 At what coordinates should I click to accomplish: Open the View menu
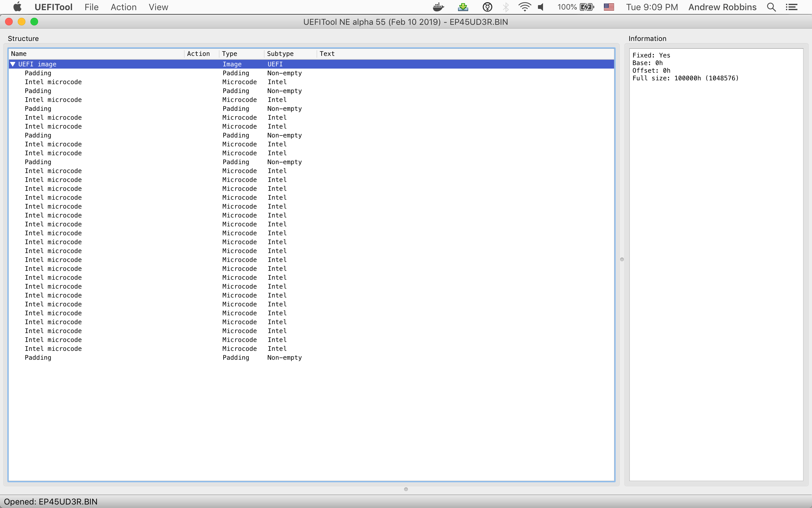[x=158, y=7]
